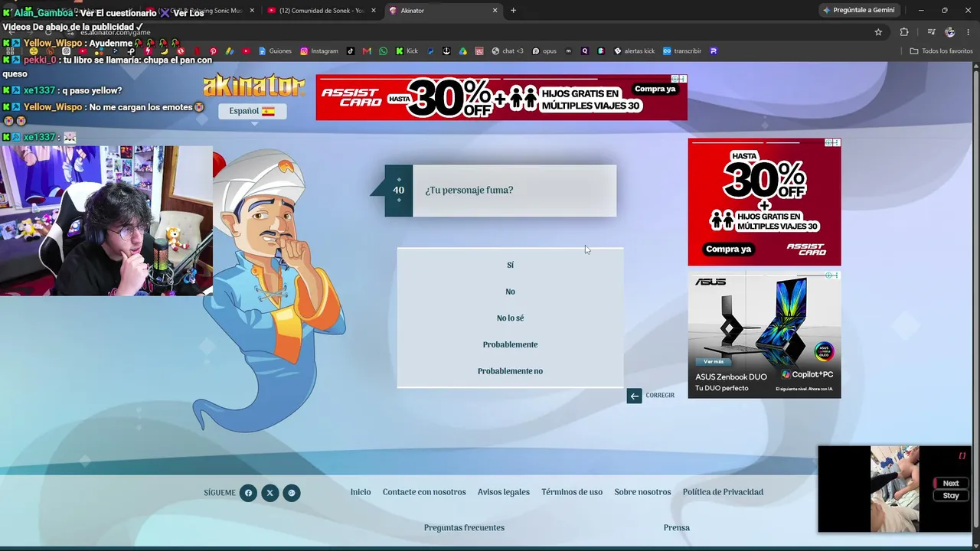Click the red brackets icon in video overlay
Screen dimensions: 980x551
coord(962,456)
